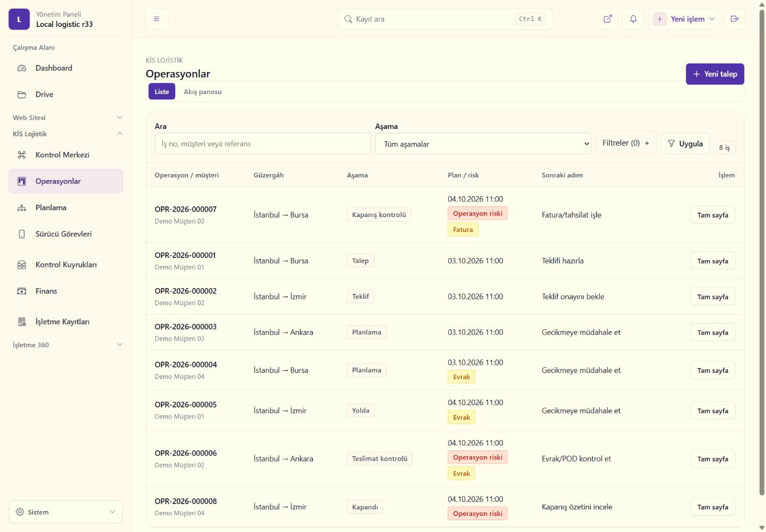Click the Yeni talep button
Image resolution: width=766 pixels, height=532 pixels.
point(715,74)
